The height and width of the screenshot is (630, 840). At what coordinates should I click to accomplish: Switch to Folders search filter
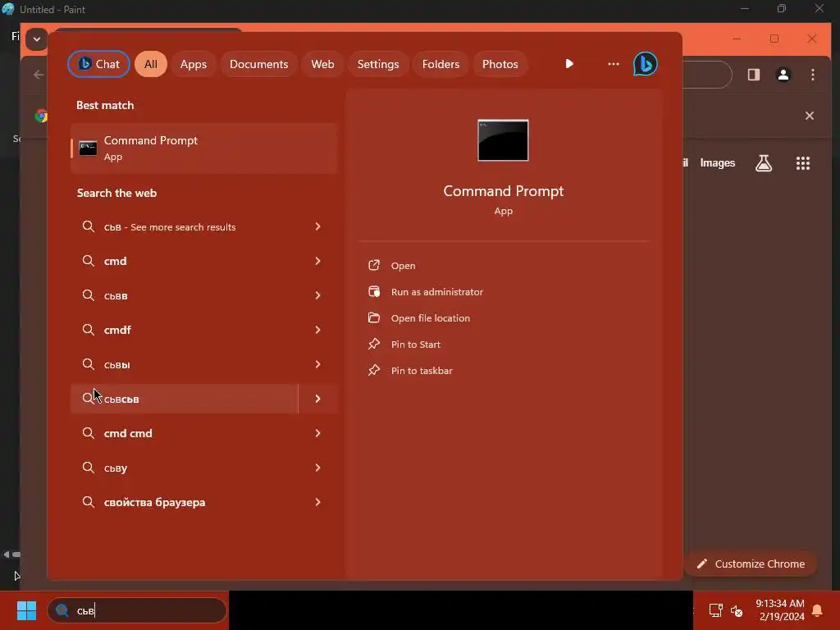(441, 64)
